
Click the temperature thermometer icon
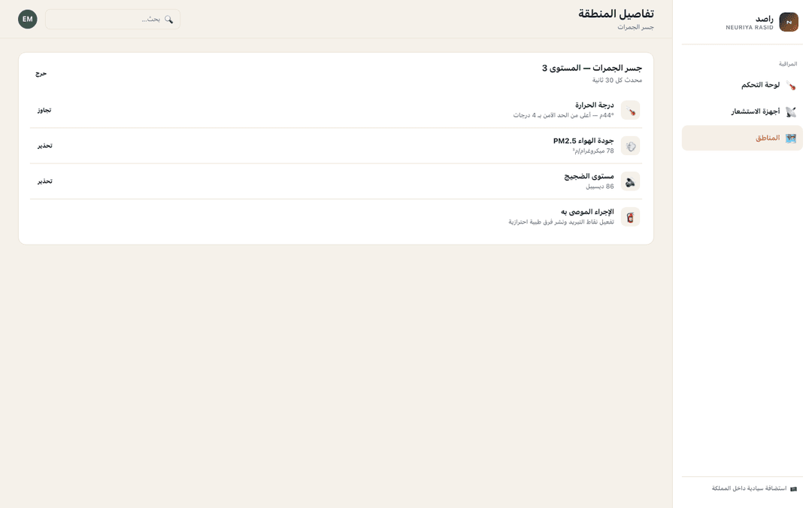[x=630, y=111]
